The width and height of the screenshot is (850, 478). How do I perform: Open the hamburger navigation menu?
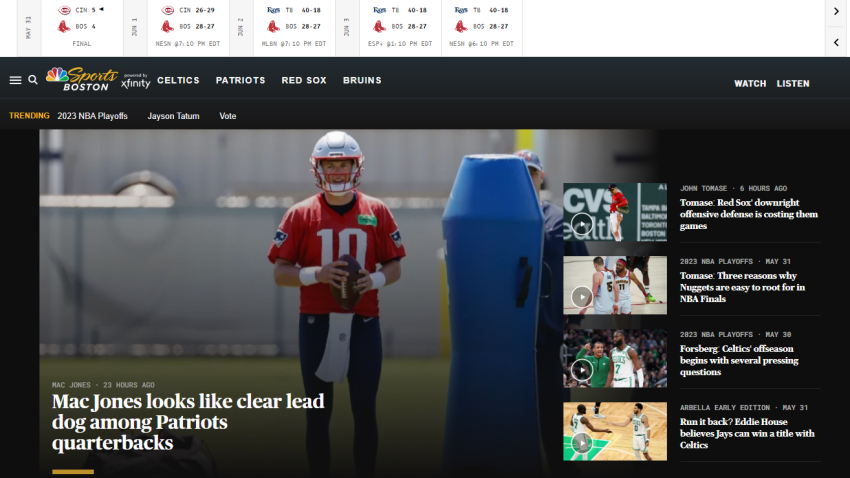pos(15,80)
